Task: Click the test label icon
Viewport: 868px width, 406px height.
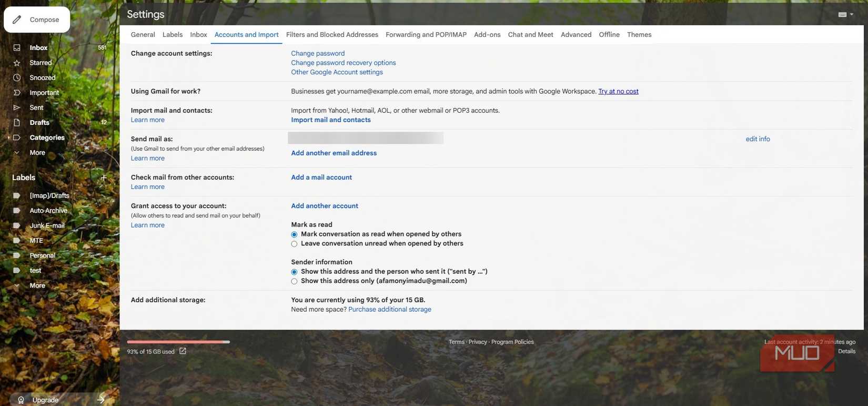Action: [17, 271]
